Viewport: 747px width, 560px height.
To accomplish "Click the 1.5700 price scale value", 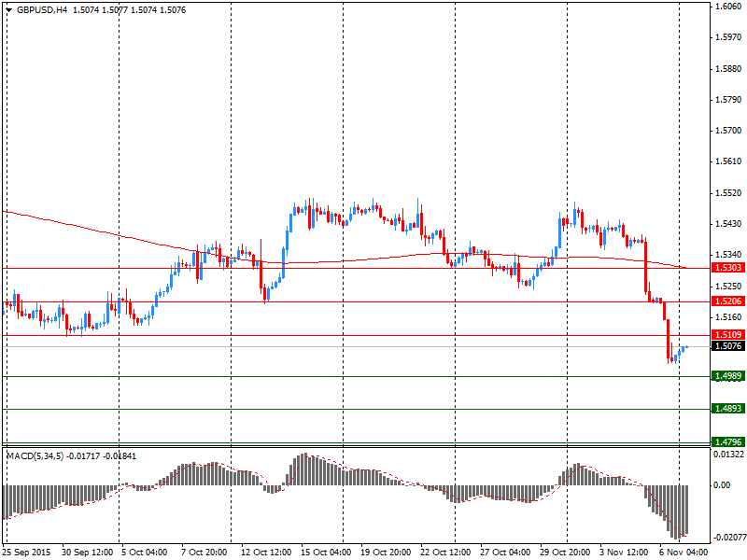I will [x=729, y=131].
